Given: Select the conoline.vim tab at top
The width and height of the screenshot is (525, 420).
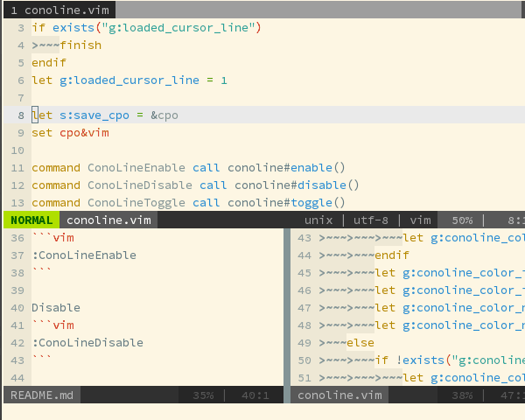Looking at the screenshot, I should [x=59, y=10].
